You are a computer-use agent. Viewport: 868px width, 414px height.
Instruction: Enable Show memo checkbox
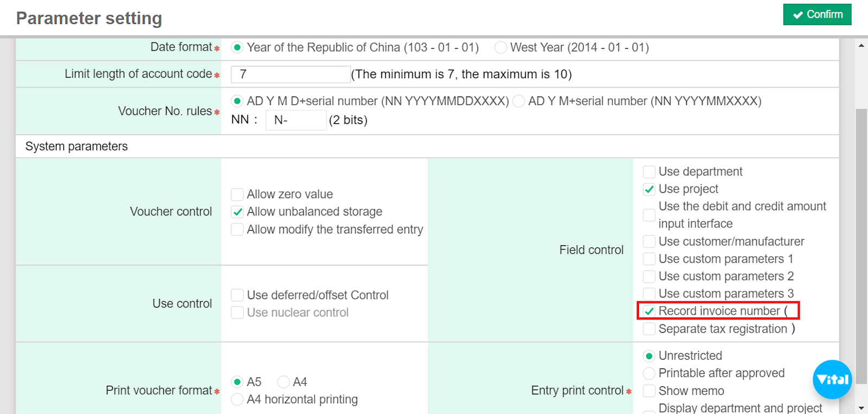tap(649, 391)
